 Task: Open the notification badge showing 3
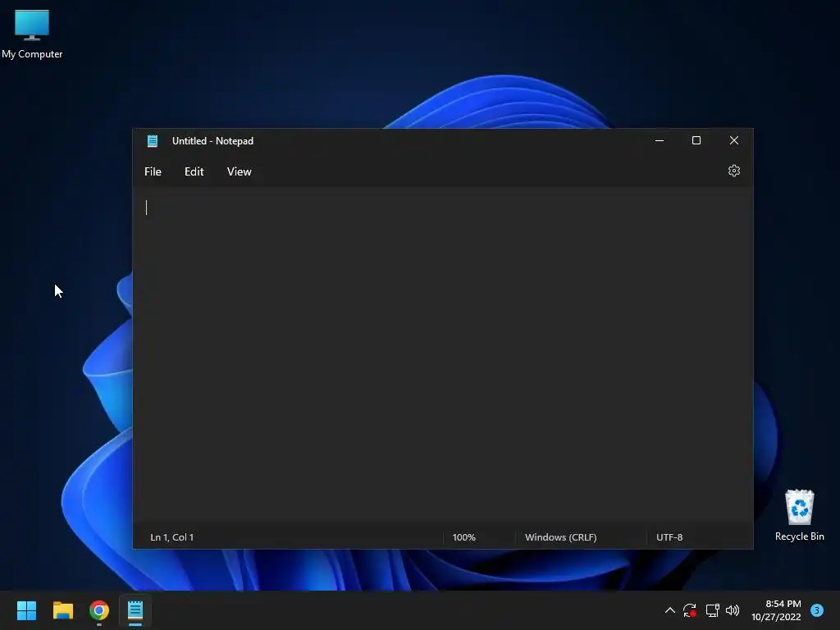tap(817, 609)
